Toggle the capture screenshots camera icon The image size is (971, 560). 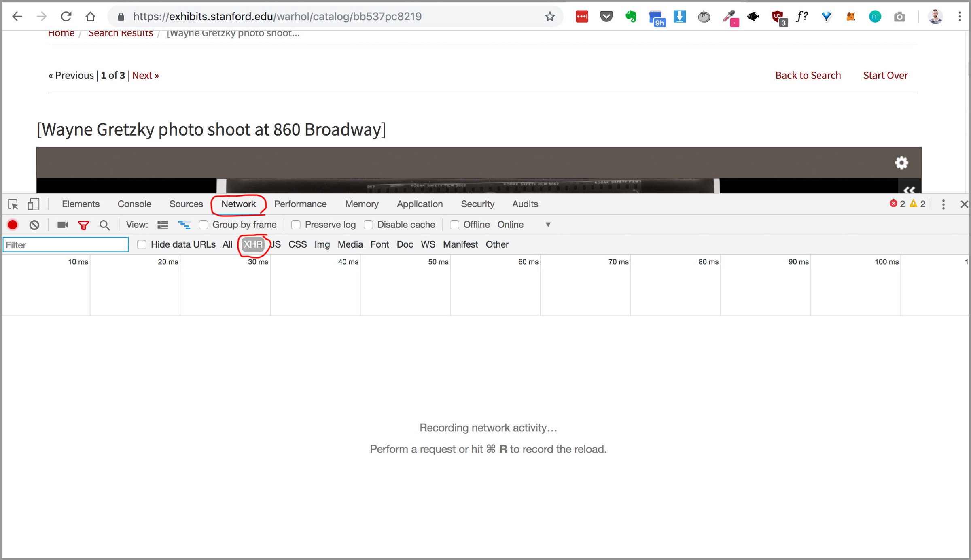(62, 225)
